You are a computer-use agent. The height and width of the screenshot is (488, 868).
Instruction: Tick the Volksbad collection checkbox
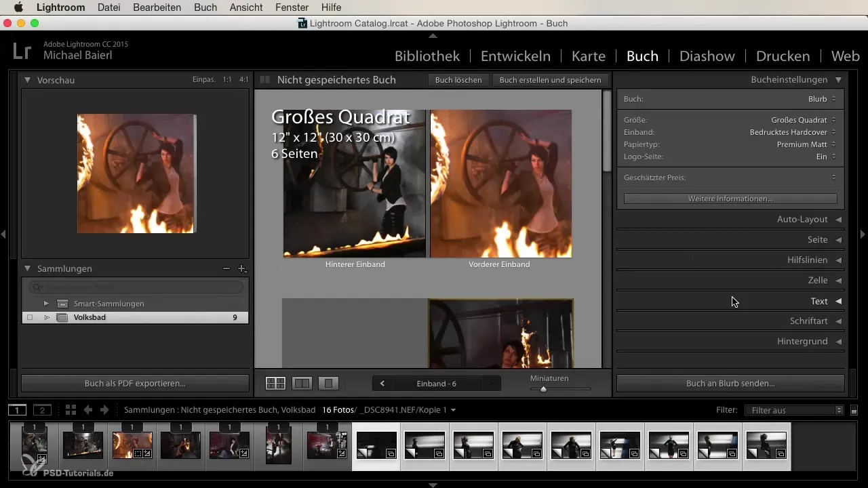click(30, 317)
